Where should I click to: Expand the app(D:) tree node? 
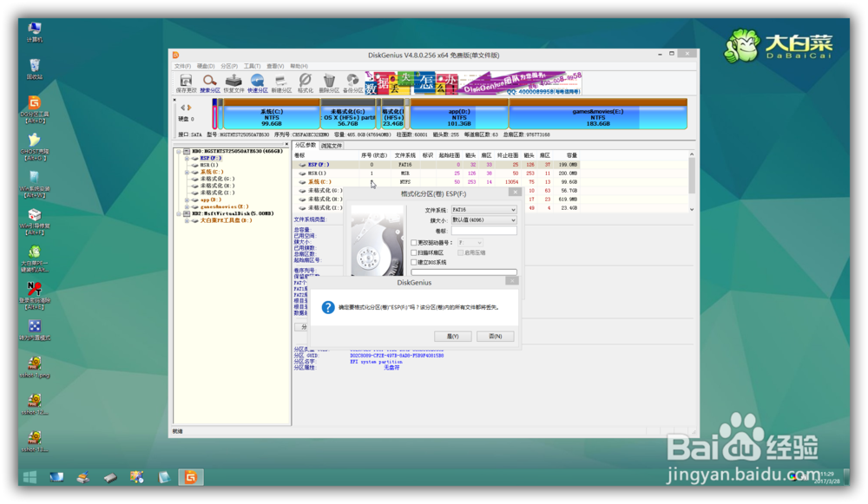click(x=187, y=200)
